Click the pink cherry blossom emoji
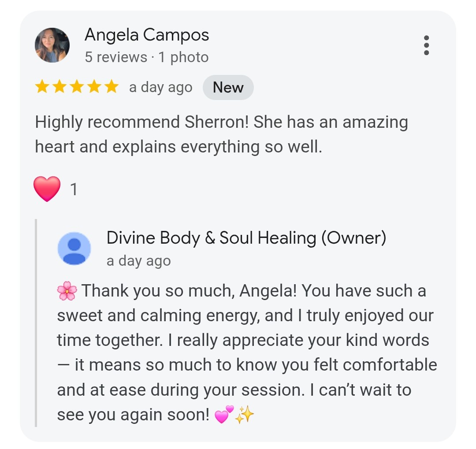Viewport: 476px width, 449px height. [67, 291]
